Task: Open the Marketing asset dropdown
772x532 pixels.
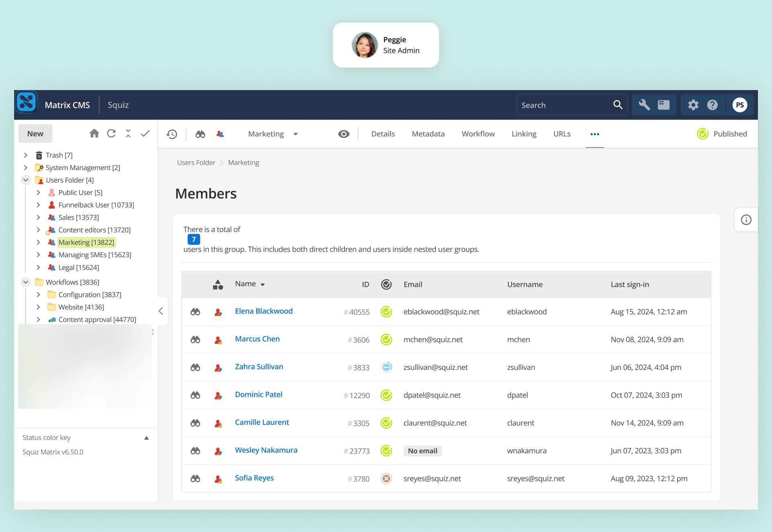Action: click(295, 134)
